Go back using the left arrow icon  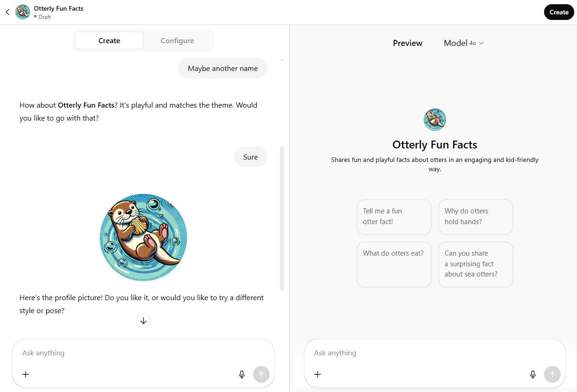(7, 13)
